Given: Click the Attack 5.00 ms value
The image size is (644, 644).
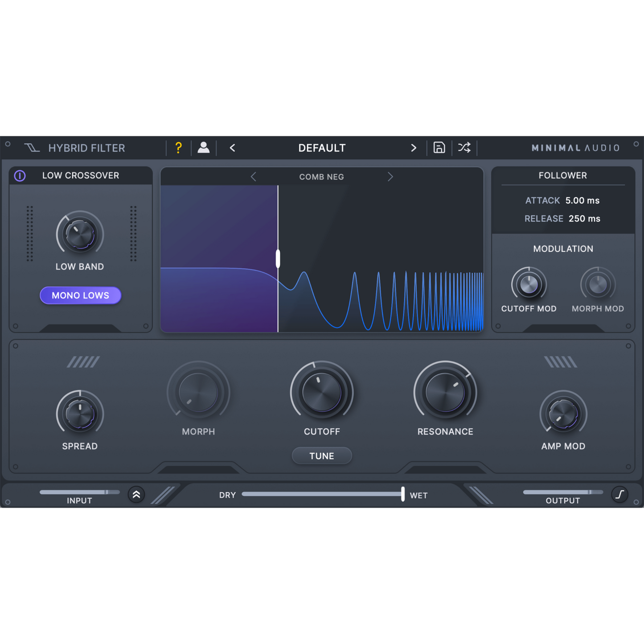Looking at the screenshot, I should coord(582,201).
